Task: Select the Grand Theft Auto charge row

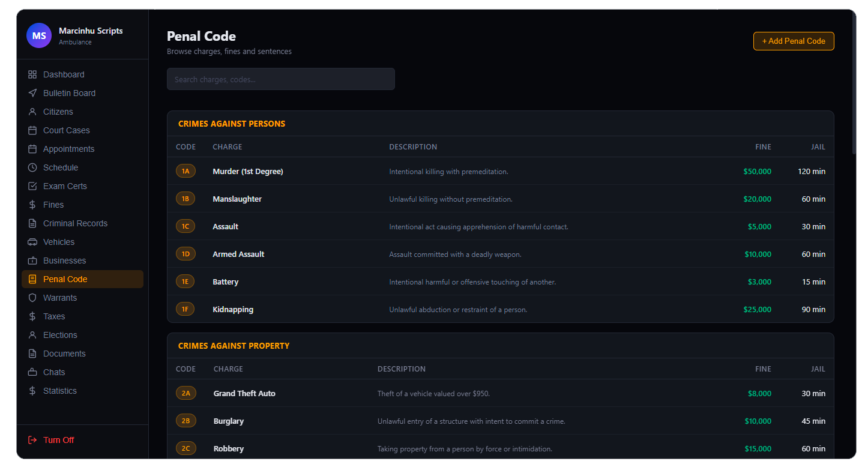Action: [x=244, y=394]
